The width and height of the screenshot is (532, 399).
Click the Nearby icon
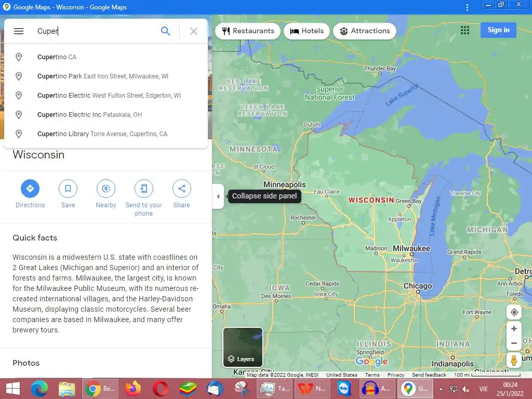pyautogui.click(x=106, y=189)
